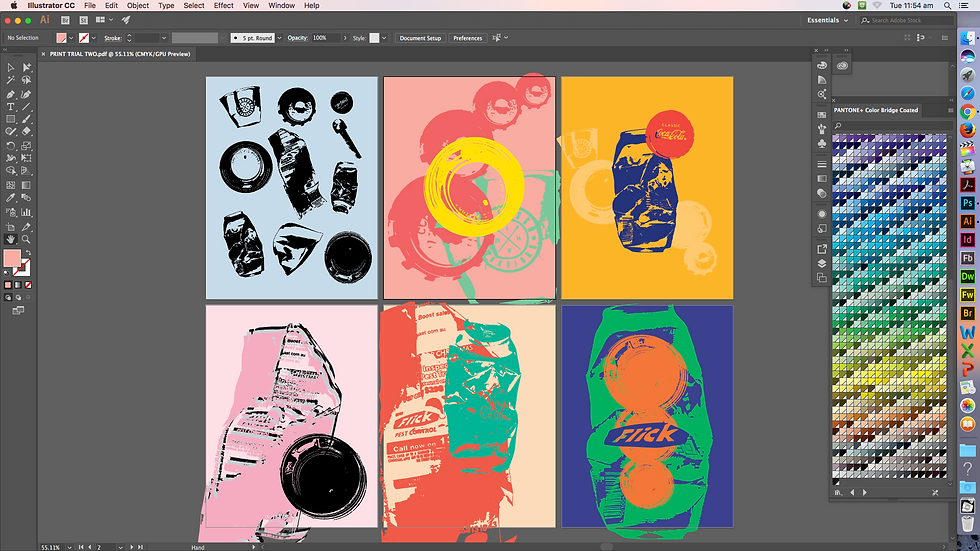Viewport: 980px width, 551px height.
Task: Open the Effect menu
Action: coord(223,5)
